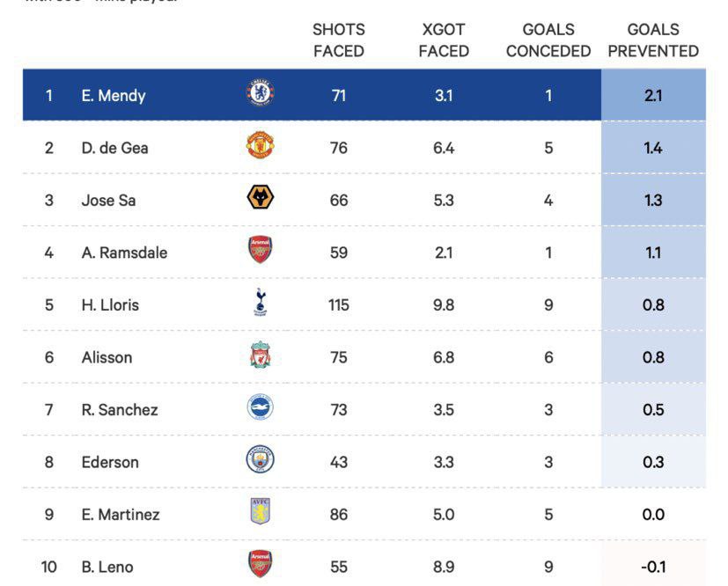This screenshot has width=728, height=586.
Task: Select H. Lloris player name
Action: (x=110, y=305)
